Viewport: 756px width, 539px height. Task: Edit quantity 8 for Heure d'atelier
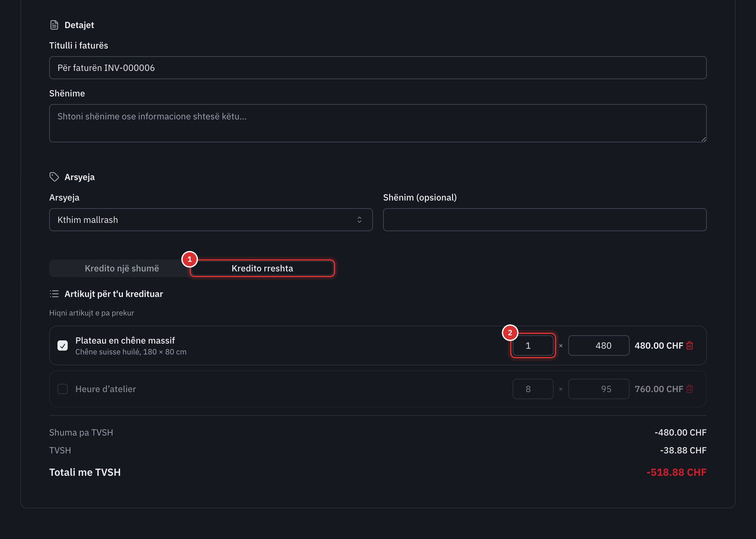pyautogui.click(x=533, y=389)
